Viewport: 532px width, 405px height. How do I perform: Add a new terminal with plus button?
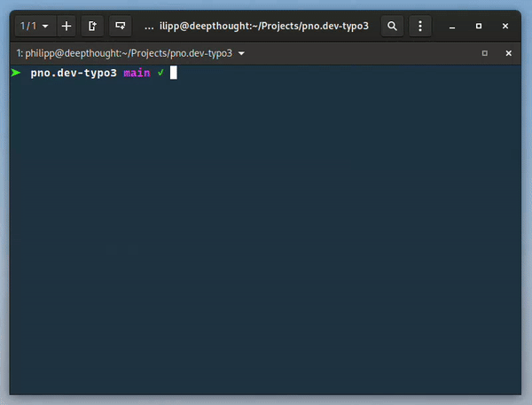pyautogui.click(x=66, y=26)
